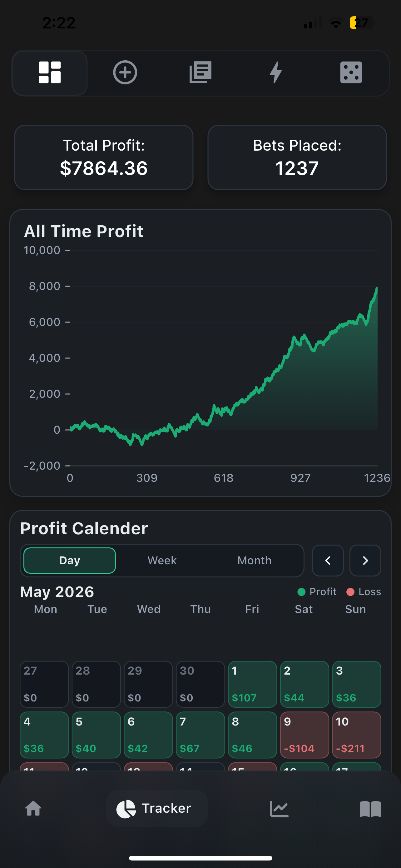Open the book icon in the bottom bar

point(370,809)
